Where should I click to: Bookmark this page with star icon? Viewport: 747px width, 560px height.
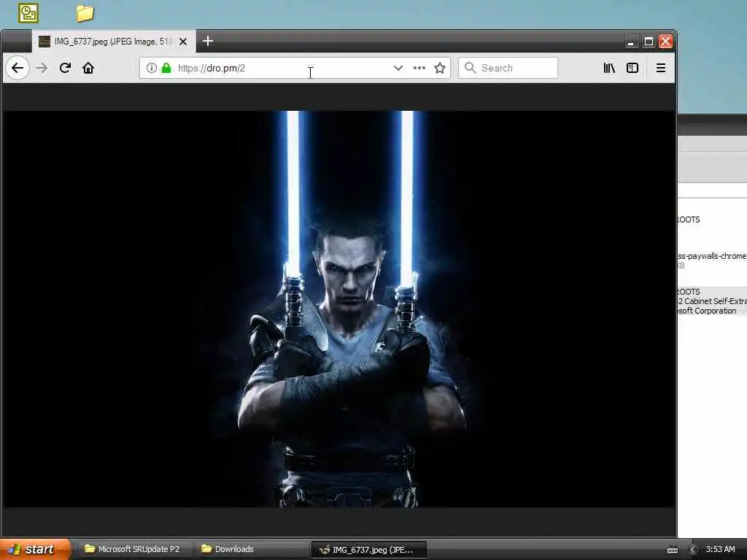pyautogui.click(x=440, y=68)
